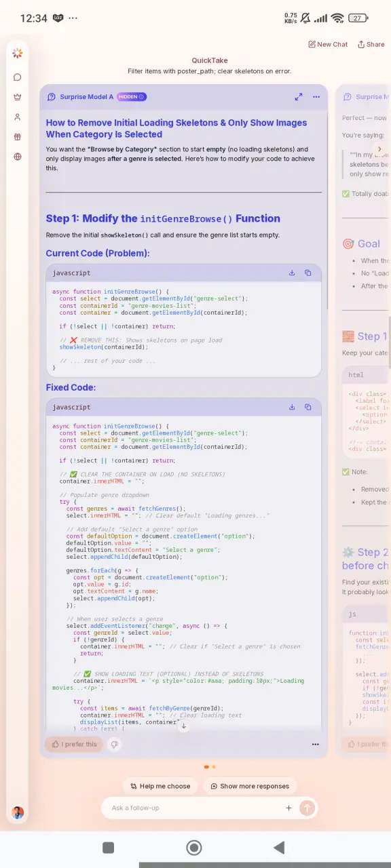Viewport: 391px width, 868px height.
Task: Open bottom more options of Model A card
Action: pos(315,744)
